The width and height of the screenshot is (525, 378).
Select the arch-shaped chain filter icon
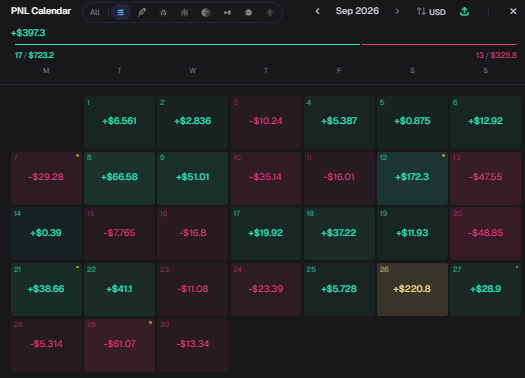[163, 12]
